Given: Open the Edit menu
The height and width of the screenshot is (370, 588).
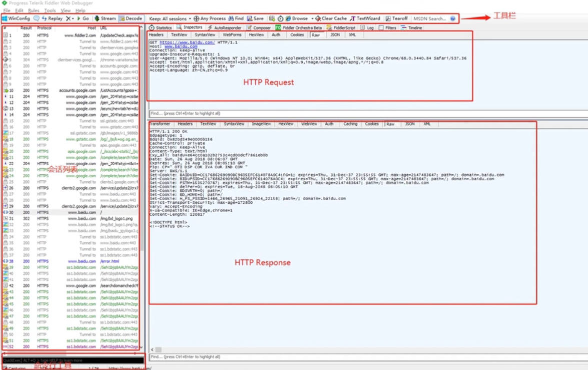Looking at the screenshot, I should pyautogui.click(x=19, y=11).
